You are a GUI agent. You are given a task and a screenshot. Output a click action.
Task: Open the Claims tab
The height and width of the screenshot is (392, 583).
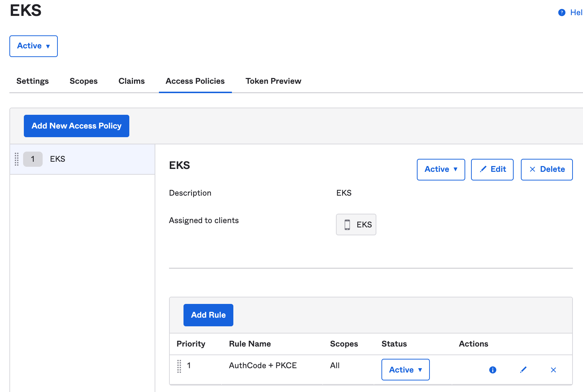(131, 81)
